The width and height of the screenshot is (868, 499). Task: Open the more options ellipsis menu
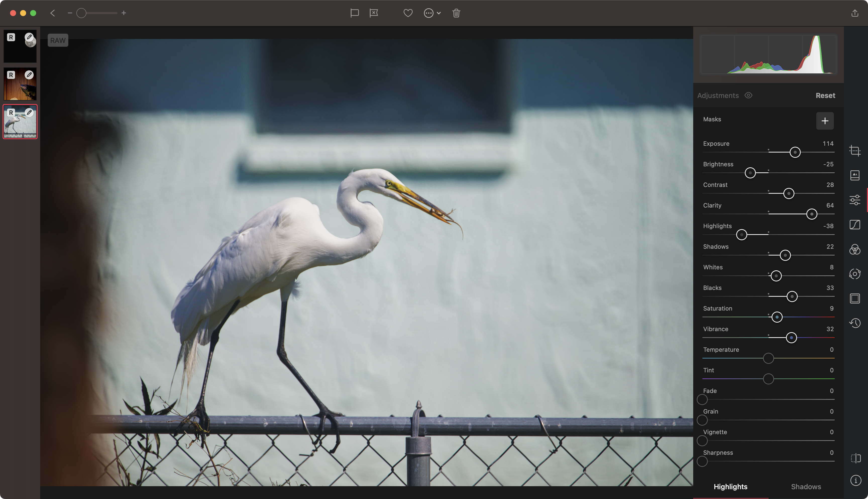tap(432, 13)
